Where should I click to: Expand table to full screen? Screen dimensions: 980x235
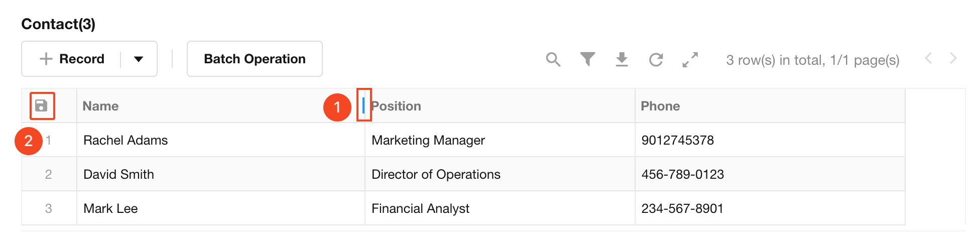tap(690, 60)
